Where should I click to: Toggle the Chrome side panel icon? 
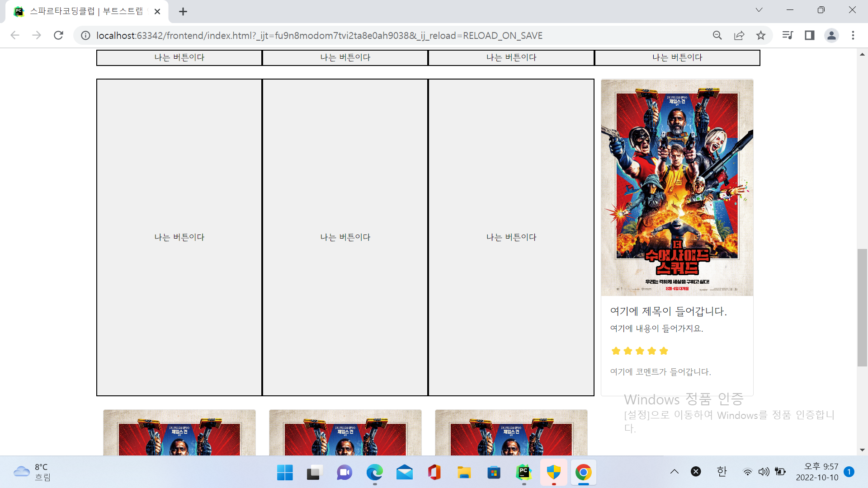[809, 35]
